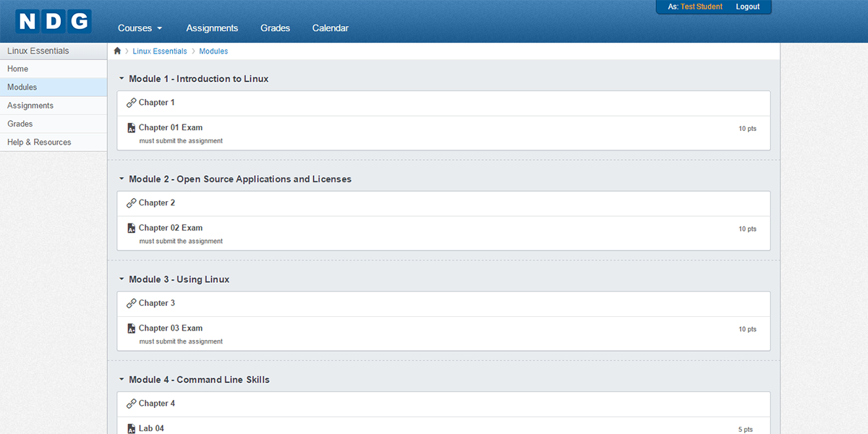Select Home in the sidebar
Viewport: 868px width, 434px height.
(54, 69)
